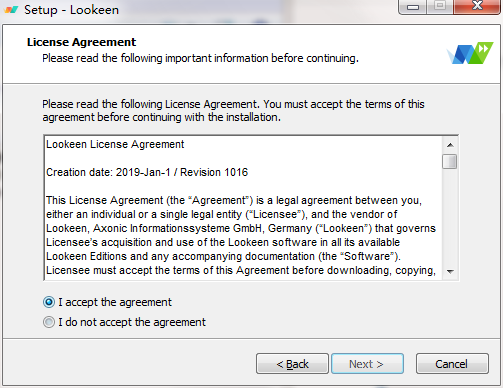Click the 'I accept the agreement' label text
The image size is (503, 388).
coord(115,302)
